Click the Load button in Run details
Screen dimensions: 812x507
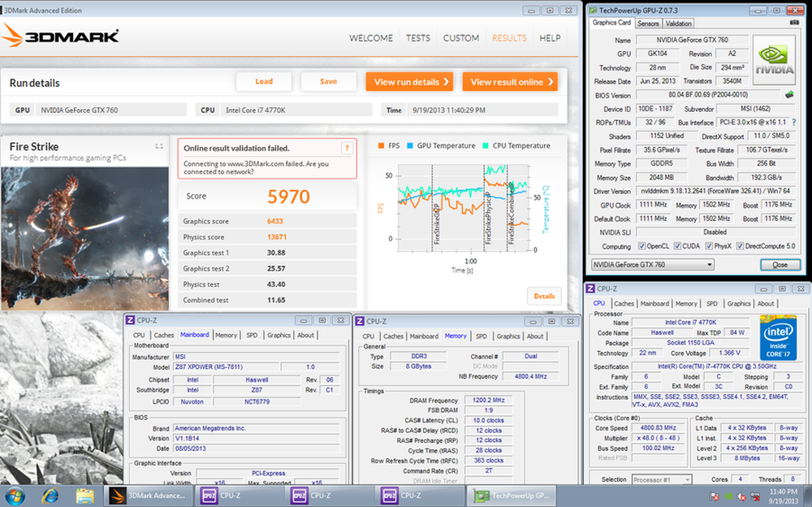click(x=264, y=81)
